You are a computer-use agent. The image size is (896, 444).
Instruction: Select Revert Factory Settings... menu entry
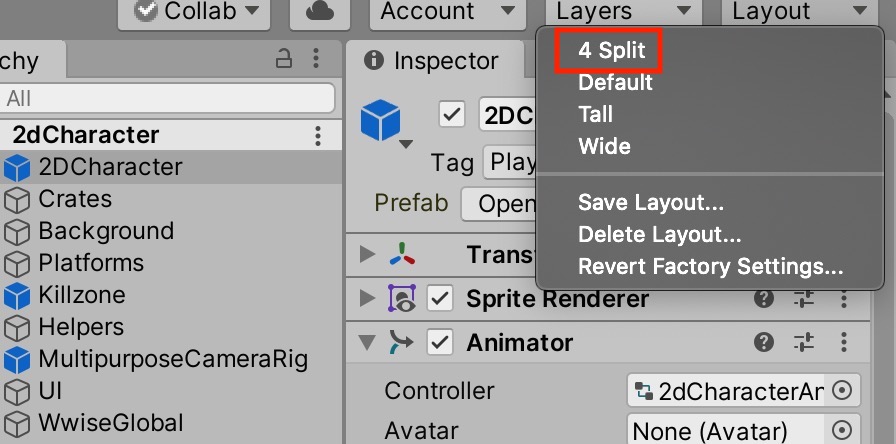710,266
